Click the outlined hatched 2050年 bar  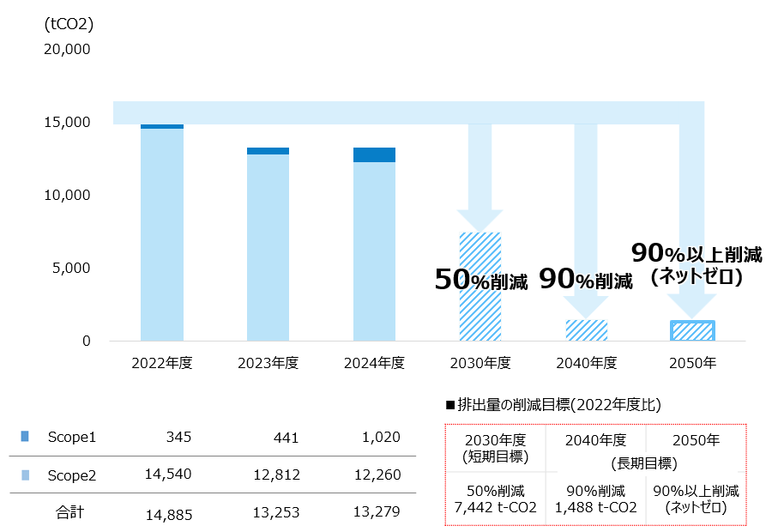[x=692, y=330]
